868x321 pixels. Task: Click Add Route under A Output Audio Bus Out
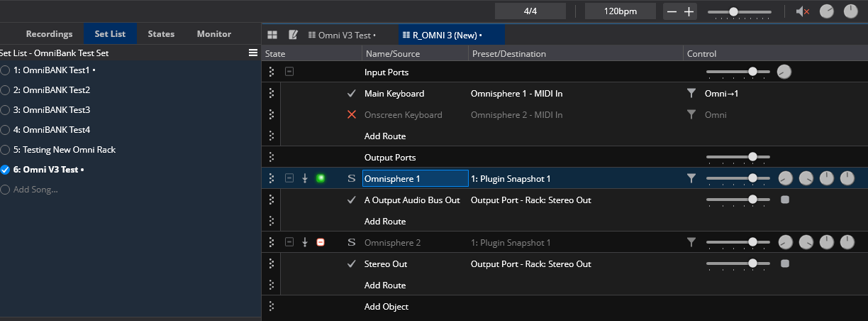(x=385, y=221)
